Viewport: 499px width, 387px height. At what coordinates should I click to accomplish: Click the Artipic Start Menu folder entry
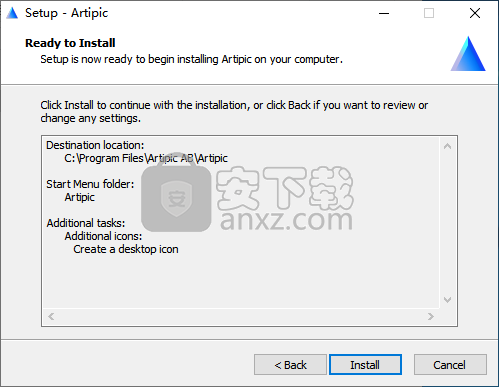click(x=79, y=197)
